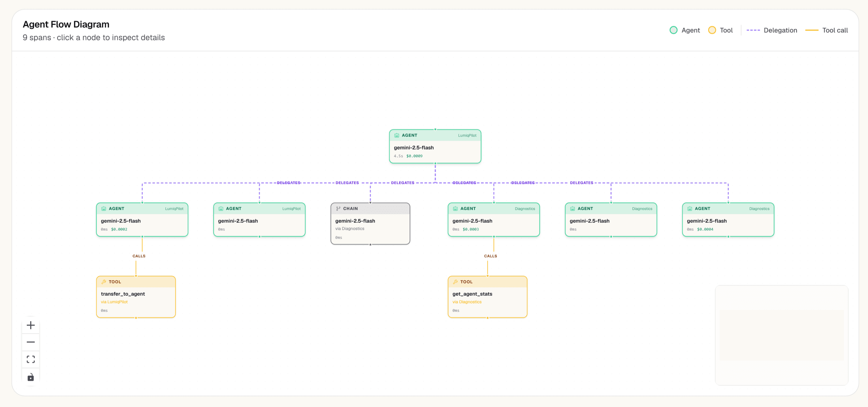Select the CHAIN node via Diagnostics
This screenshot has height=407, width=868.
(x=370, y=223)
